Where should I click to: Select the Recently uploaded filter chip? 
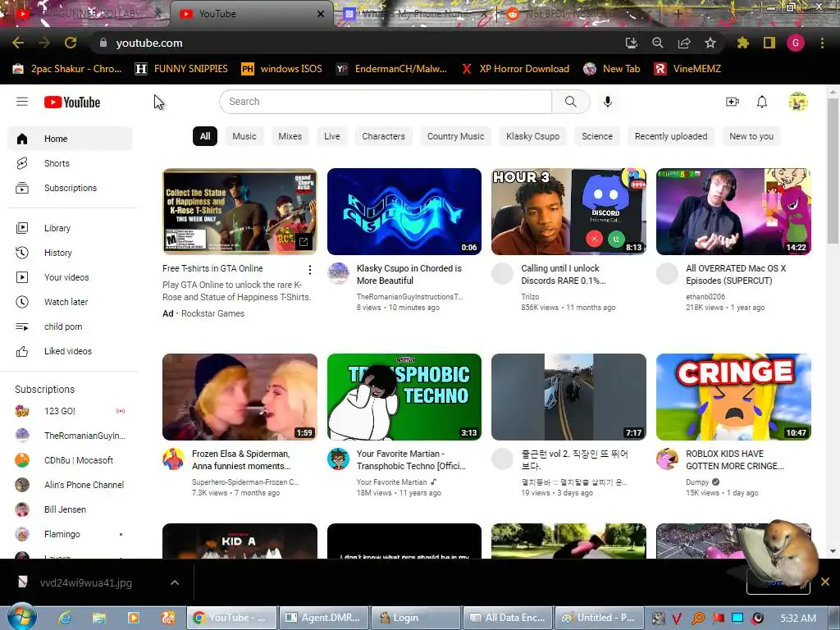click(671, 136)
